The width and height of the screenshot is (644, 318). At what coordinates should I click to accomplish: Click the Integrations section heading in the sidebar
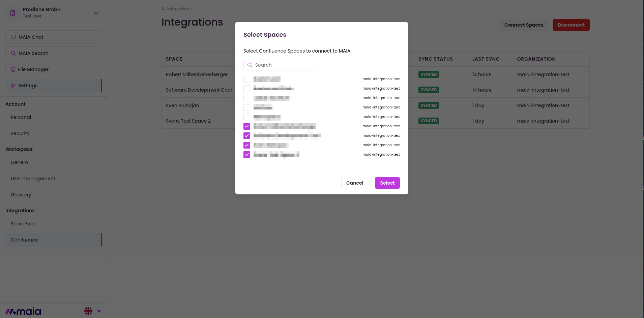point(20,211)
